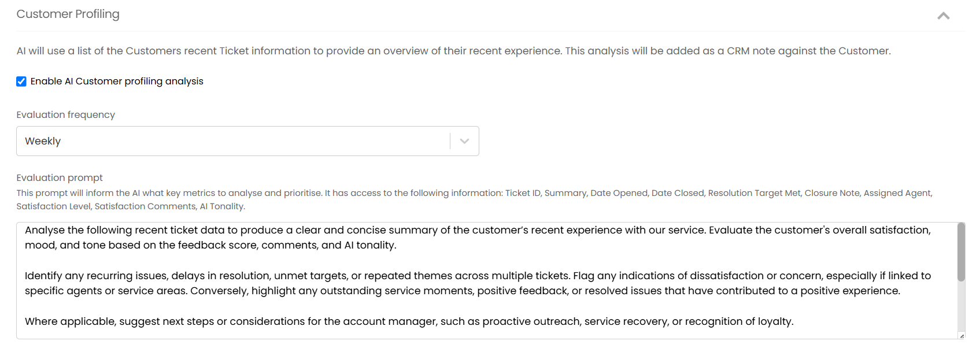Click the dropdown arrow beside Weekly
980x363 pixels.
(464, 141)
